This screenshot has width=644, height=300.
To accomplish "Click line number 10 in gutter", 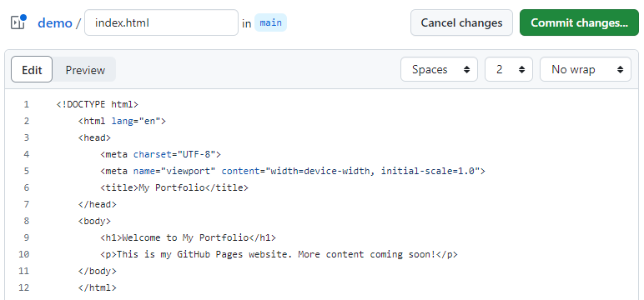I will coord(24,254).
